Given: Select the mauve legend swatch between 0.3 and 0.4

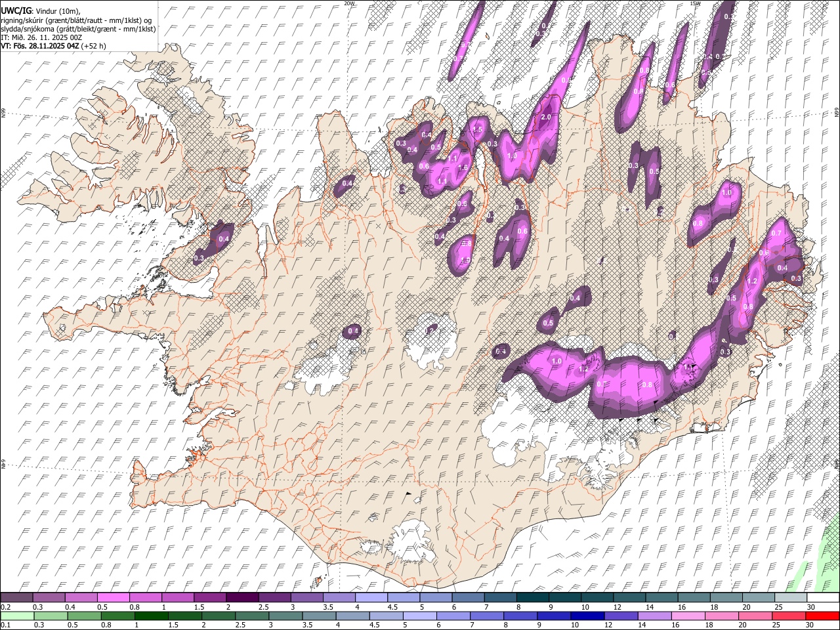Looking at the screenshot, I should [x=49, y=597].
